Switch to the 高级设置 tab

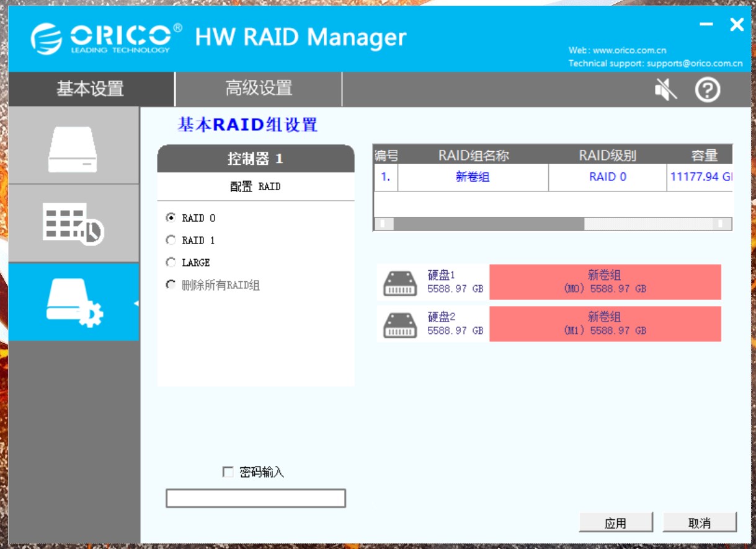[x=259, y=89]
